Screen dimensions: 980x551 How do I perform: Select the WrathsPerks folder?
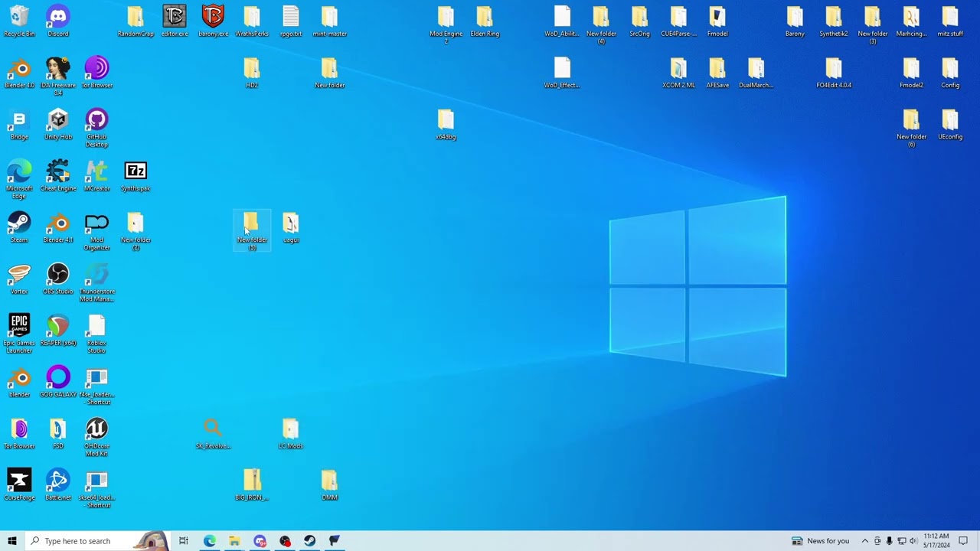pyautogui.click(x=252, y=21)
